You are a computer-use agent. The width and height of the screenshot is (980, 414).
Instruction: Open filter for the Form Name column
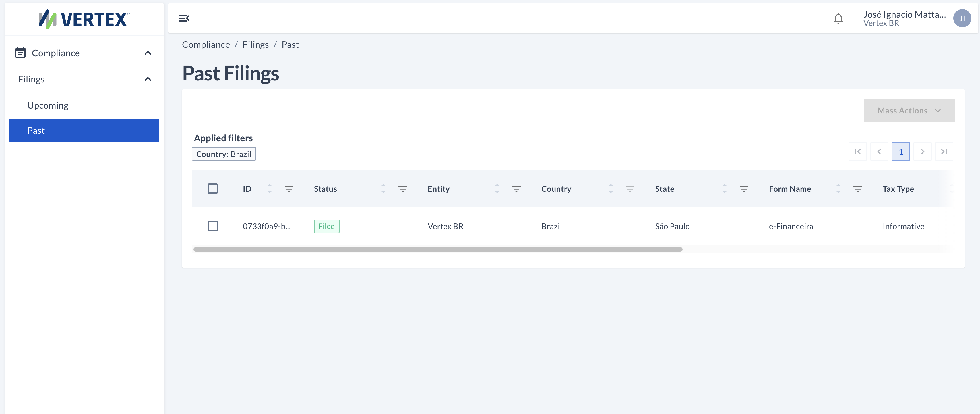pos(857,189)
